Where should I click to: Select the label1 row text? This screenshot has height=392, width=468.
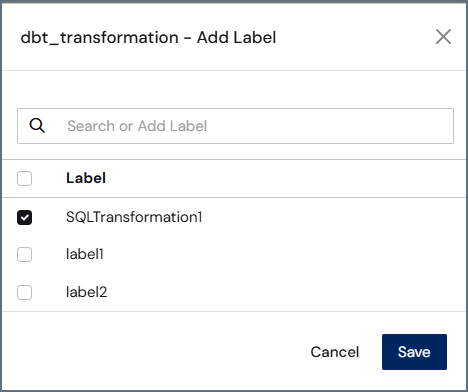tap(85, 254)
